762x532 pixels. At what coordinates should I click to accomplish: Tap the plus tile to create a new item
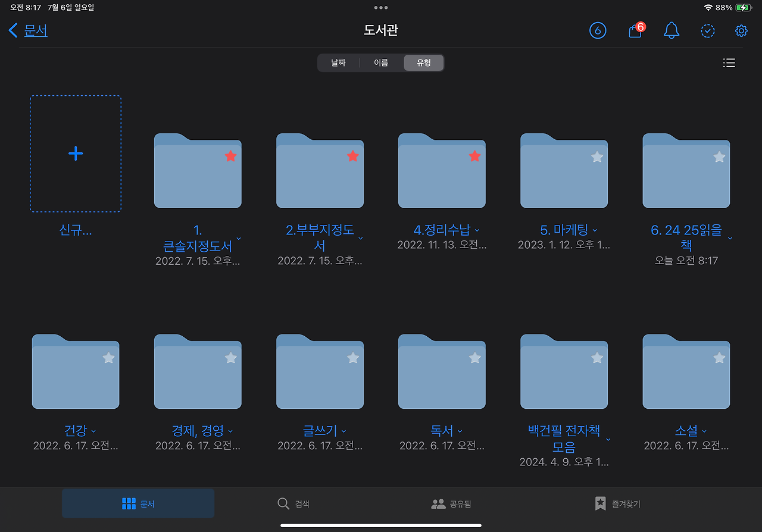(76, 154)
